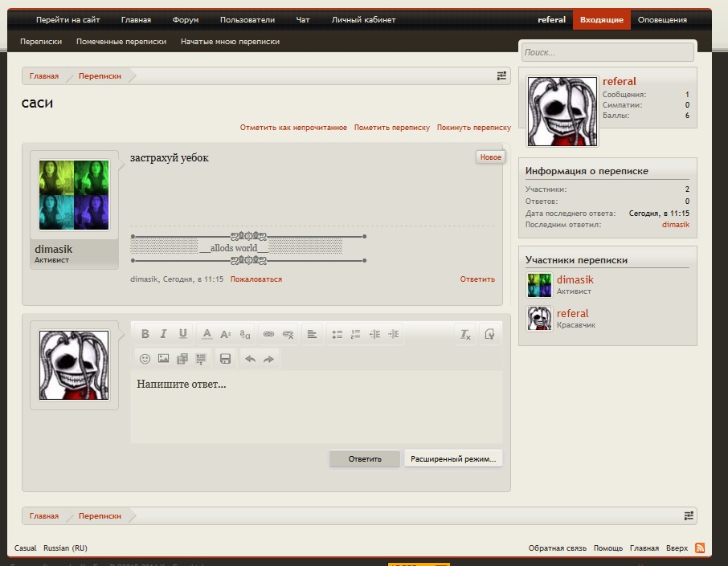
Task: Open Личный кабинет menu item
Action: pyautogui.click(x=363, y=19)
